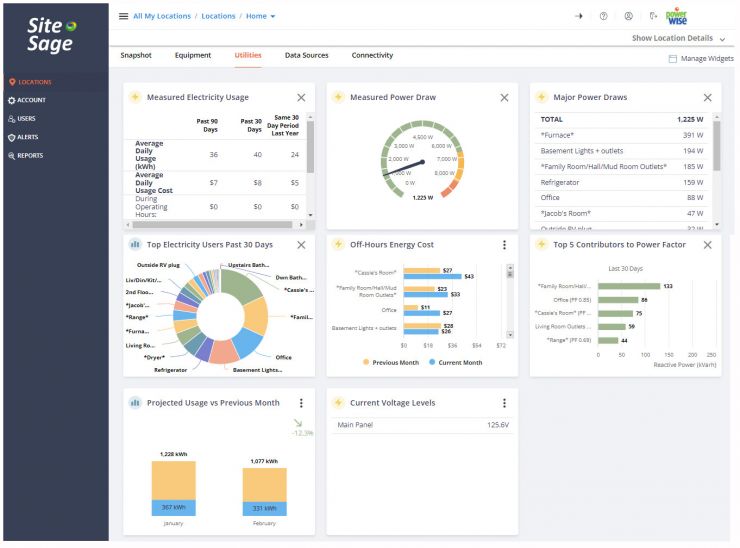Screen dimensions: 740x548
Task: Toggle Current Month legend series
Action: (455, 363)
